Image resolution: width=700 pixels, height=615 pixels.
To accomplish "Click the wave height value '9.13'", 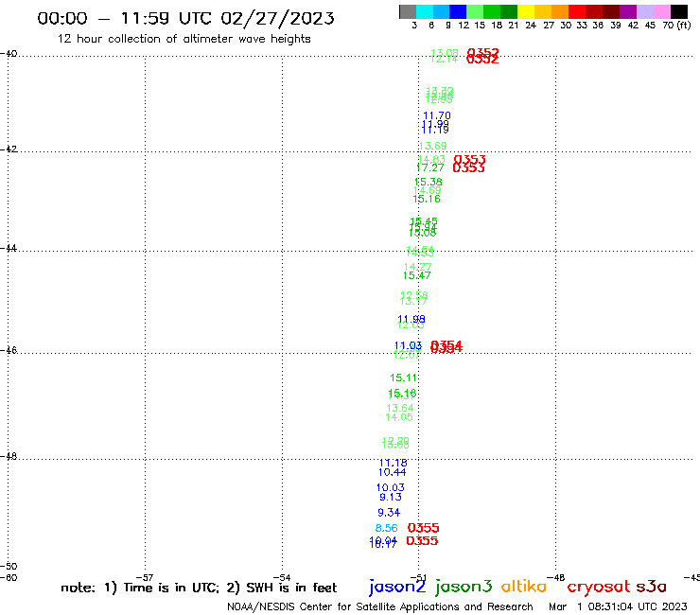I will [391, 497].
